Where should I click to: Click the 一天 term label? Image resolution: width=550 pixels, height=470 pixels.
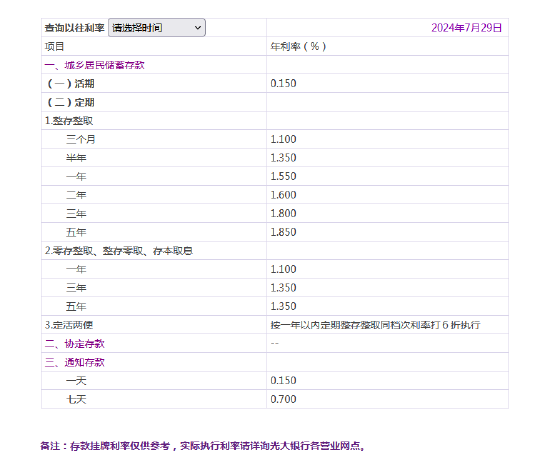tap(76, 381)
